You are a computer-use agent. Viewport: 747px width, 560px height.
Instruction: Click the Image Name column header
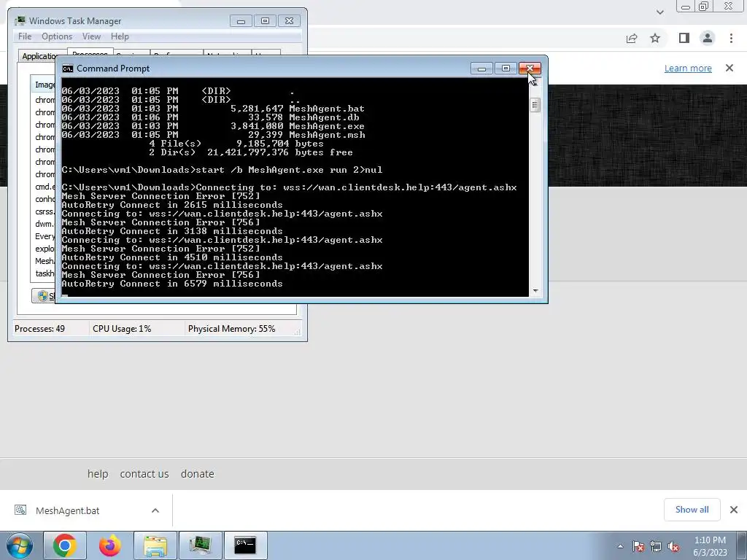[44, 85]
